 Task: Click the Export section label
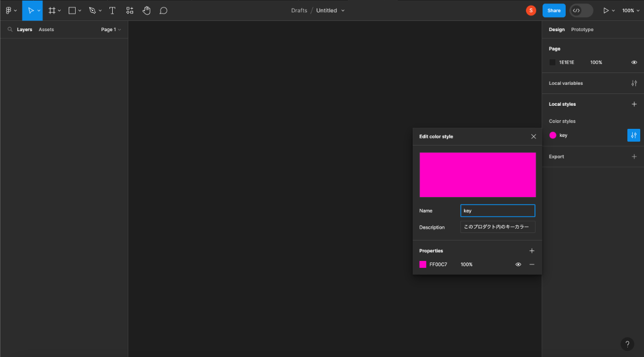tap(557, 157)
